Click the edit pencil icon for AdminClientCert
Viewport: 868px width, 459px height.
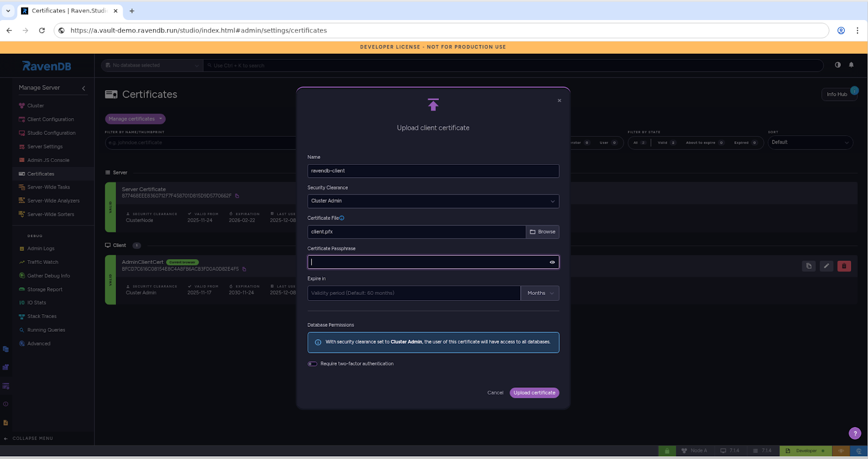[x=826, y=266]
